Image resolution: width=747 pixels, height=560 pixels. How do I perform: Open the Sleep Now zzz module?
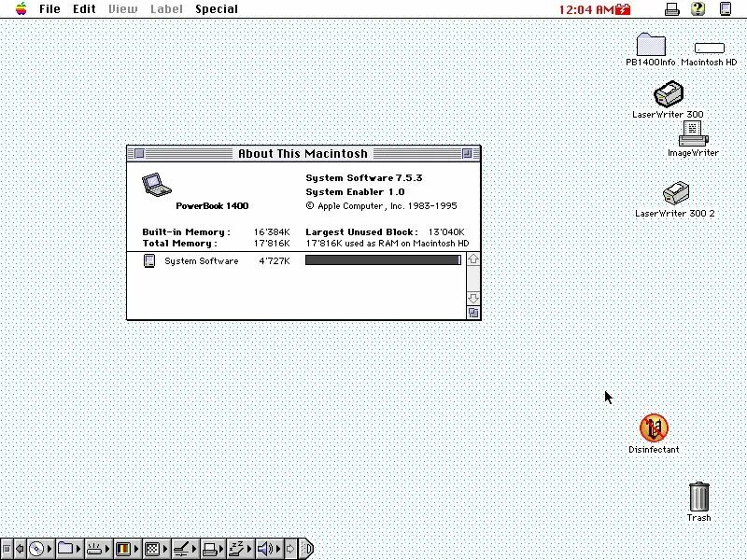click(241, 549)
